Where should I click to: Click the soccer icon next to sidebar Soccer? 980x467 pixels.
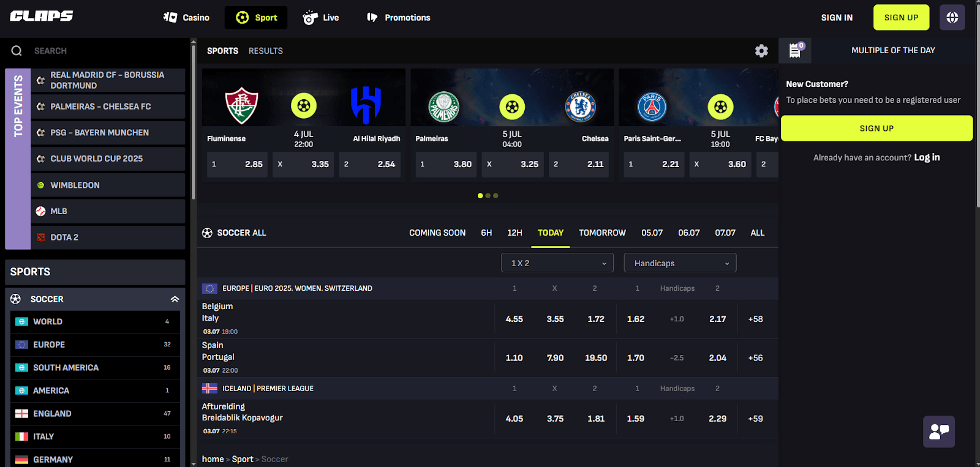click(16, 299)
